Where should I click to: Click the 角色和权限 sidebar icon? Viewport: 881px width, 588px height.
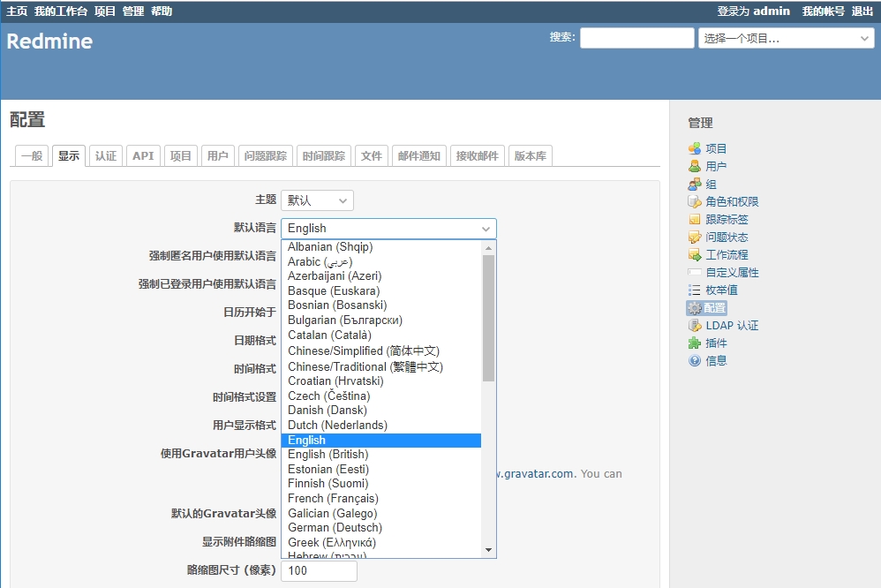[x=695, y=202]
